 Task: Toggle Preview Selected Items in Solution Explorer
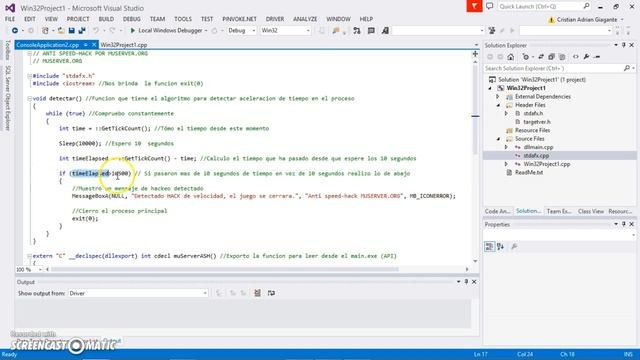click(597, 57)
